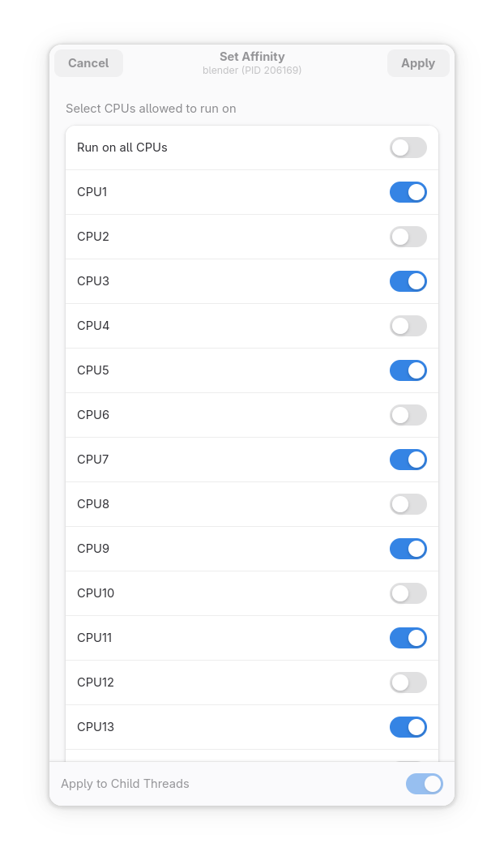Turn on the CPU4 switch

[408, 326]
